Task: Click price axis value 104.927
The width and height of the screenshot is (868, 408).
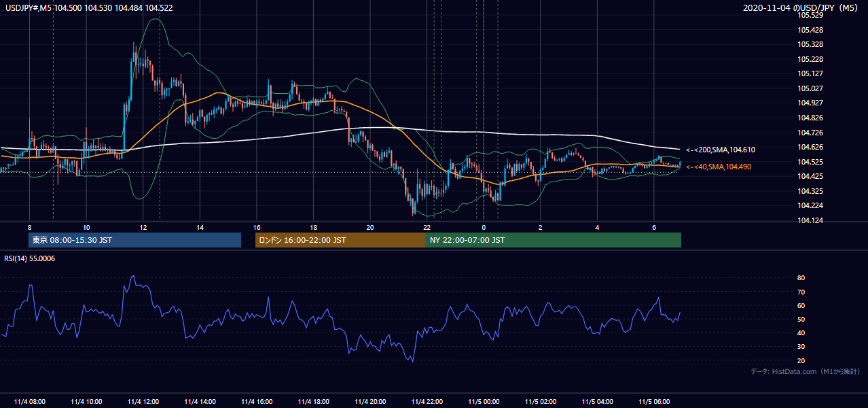Action: pos(810,103)
